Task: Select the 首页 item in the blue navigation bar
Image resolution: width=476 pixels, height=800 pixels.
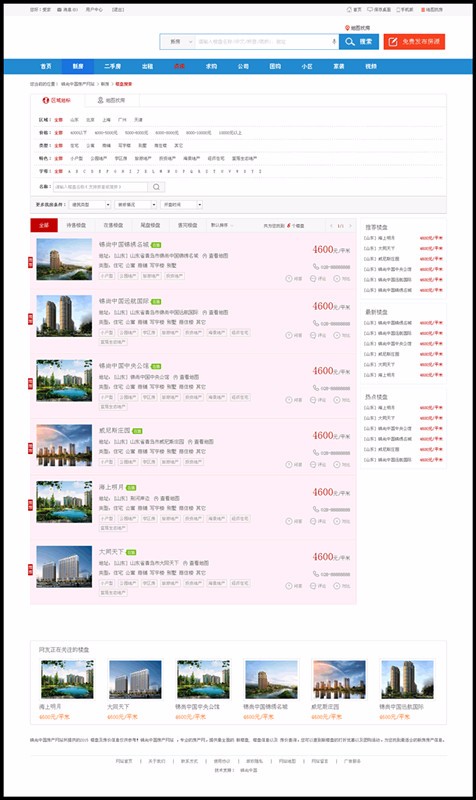Action: pyautogui.click(x=46, y=66)
